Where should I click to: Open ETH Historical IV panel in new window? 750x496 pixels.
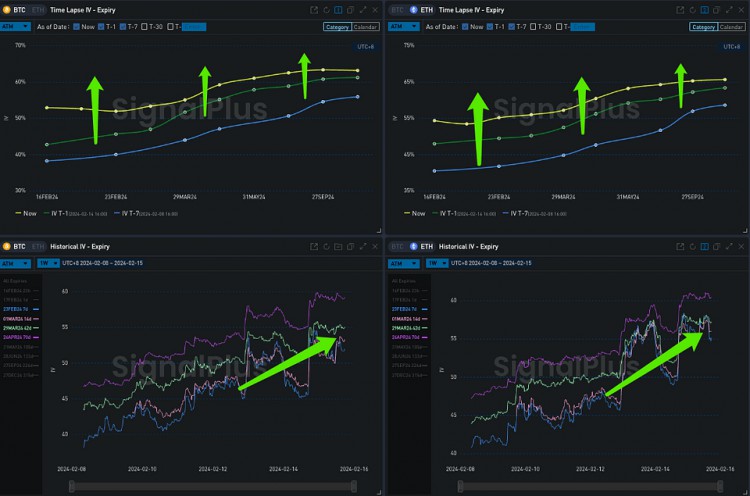click(680, 246)
